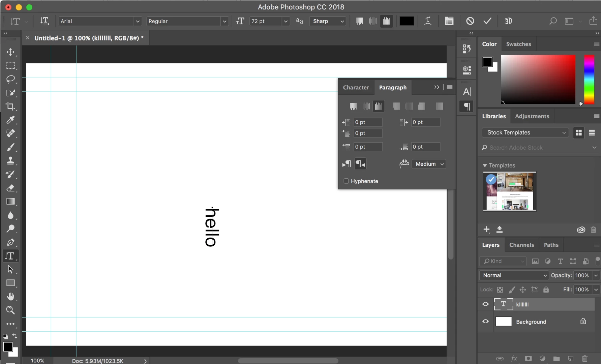Open the Medium dropdown in Paragraph panel
This screenshot has width=601, height=364.
click(429, 164)
